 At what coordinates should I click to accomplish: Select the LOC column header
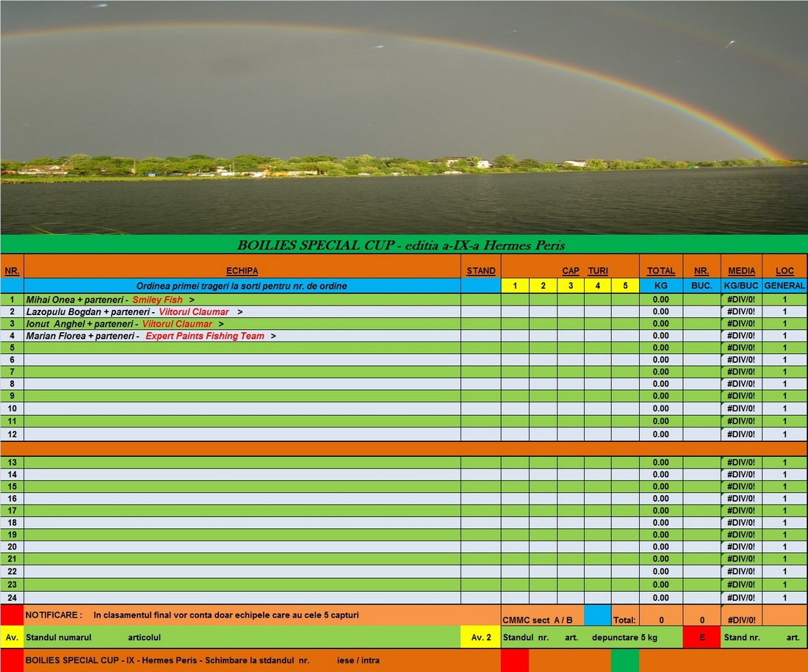(x=784, y=271)
